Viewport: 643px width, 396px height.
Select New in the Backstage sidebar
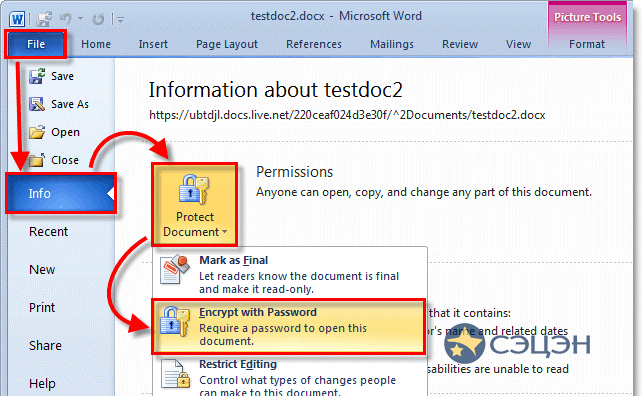(x=42, y=270)
